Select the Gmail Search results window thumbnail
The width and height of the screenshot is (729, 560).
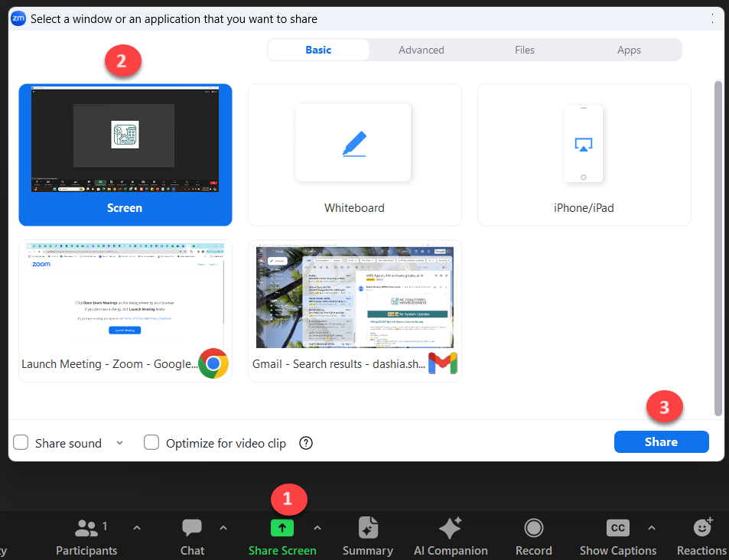[354, 298]
